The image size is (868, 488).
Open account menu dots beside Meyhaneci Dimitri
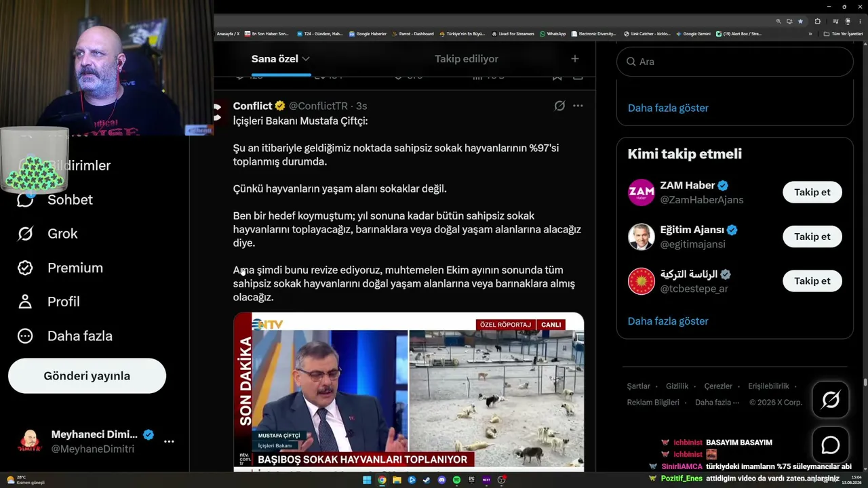(x=169, y=441)
